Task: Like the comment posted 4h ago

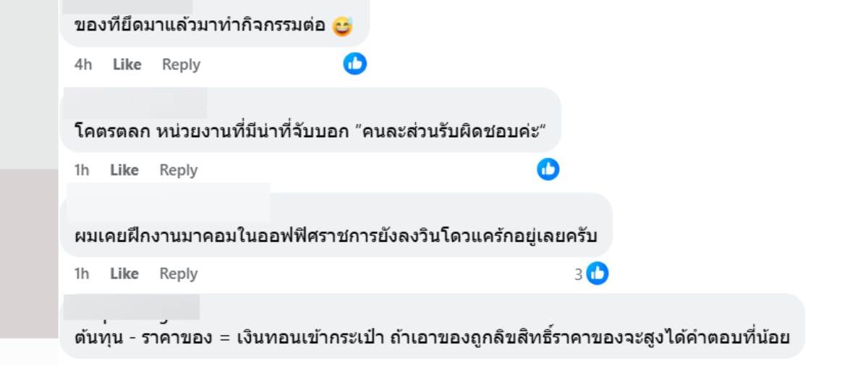Action: tap(127, 64)
